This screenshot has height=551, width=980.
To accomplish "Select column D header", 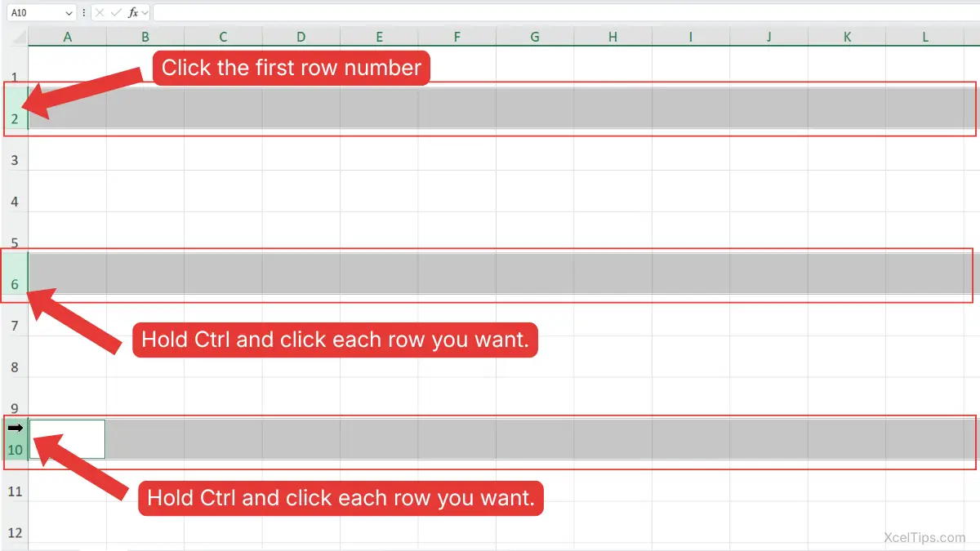I will click(301, 37).
